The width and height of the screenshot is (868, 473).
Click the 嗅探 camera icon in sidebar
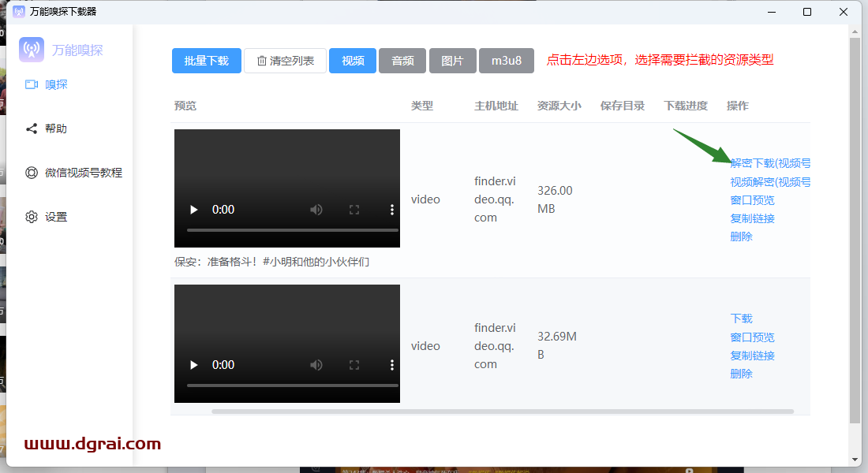coord(32,84)
